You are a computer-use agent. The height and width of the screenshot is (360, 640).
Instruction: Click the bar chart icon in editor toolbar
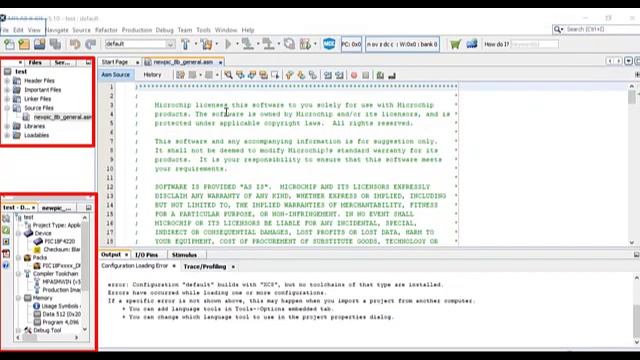392,76
